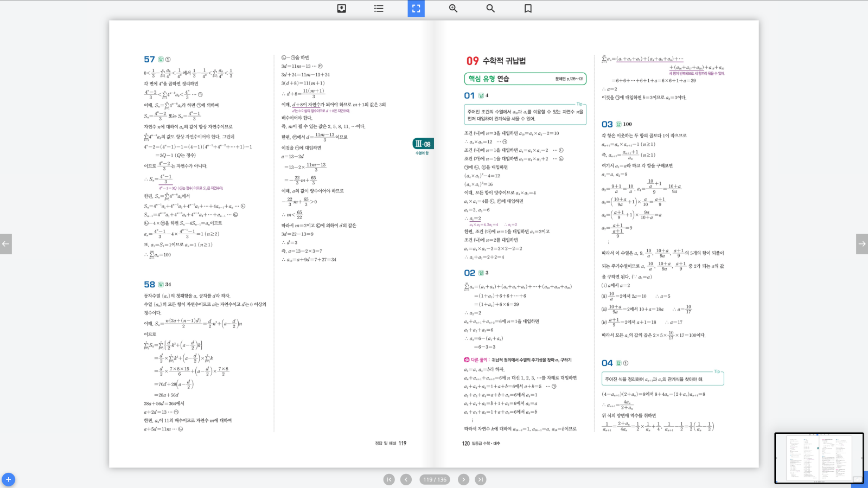Click the download icon in the top toolbar
The width and height of the screenshot is (868, 488).
tap(341, 8)
